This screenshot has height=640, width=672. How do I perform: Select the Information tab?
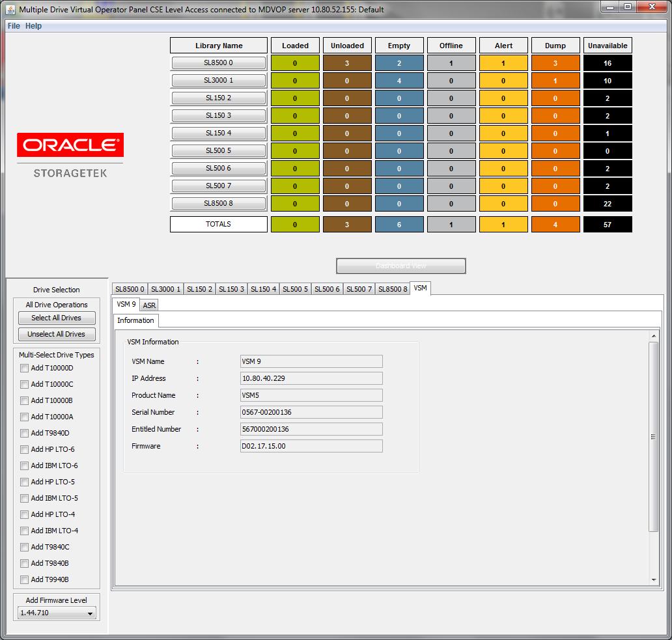pos(135,320)
